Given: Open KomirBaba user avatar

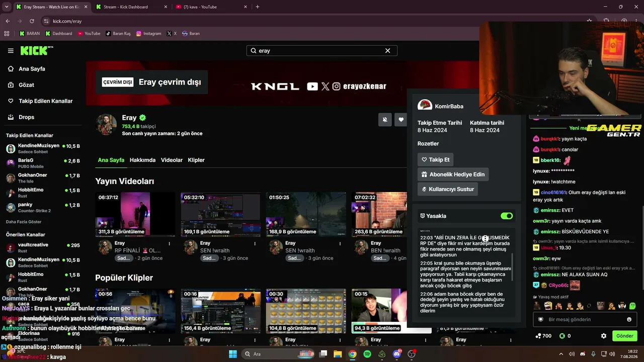Looking at the screenshot, I should pos(425,106).
